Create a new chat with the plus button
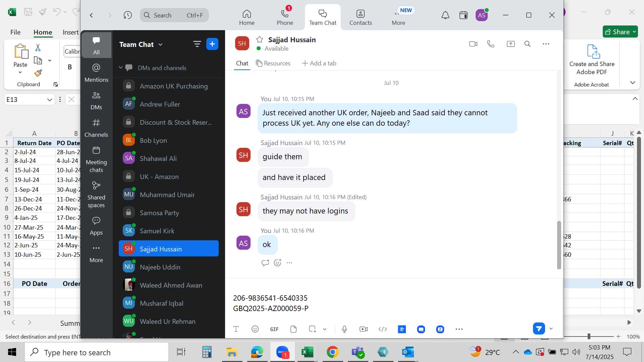This screenshot has width=644, height=362. coord(212,44)
